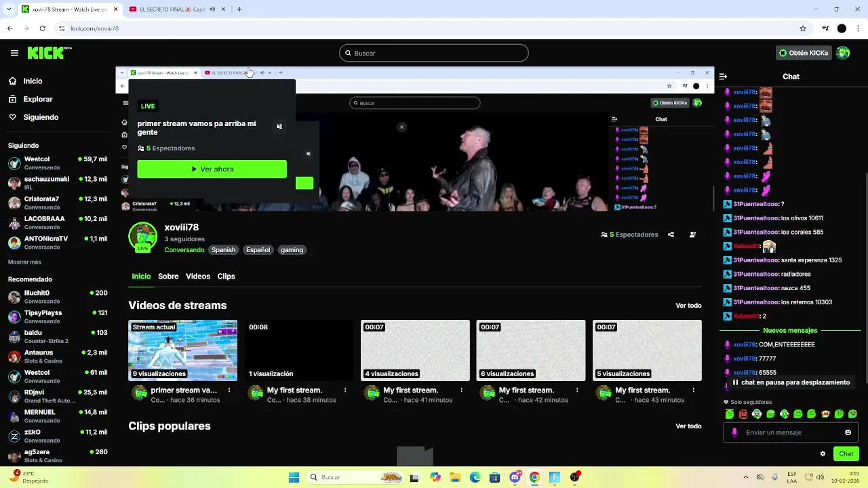Unmute the stream preview popup
868x488 pixels.
click(x=279, y=127)
